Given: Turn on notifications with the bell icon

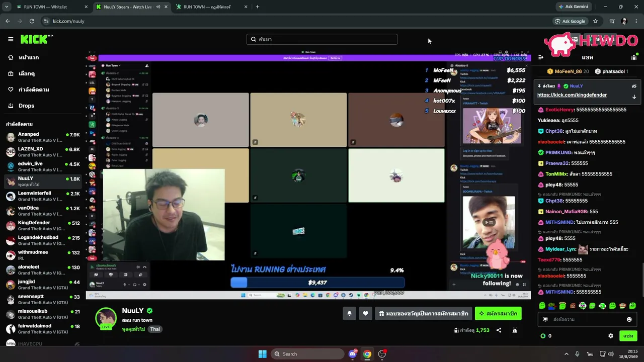Looking at the screenshot, I should [x=350, y=313].
